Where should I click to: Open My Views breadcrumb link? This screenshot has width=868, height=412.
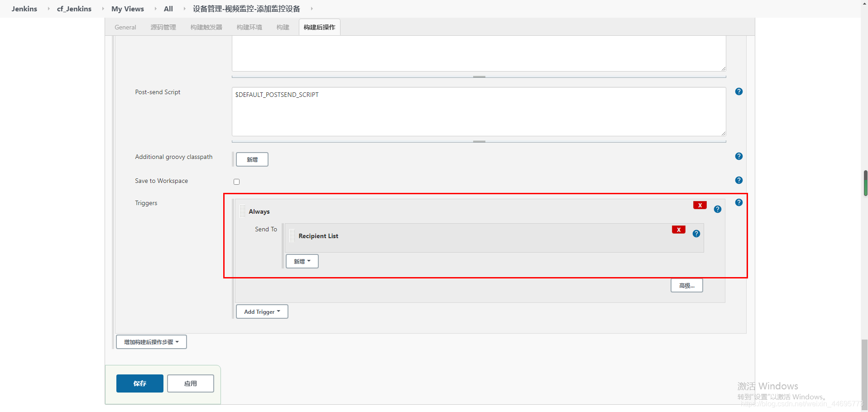[x=128, y=9]
